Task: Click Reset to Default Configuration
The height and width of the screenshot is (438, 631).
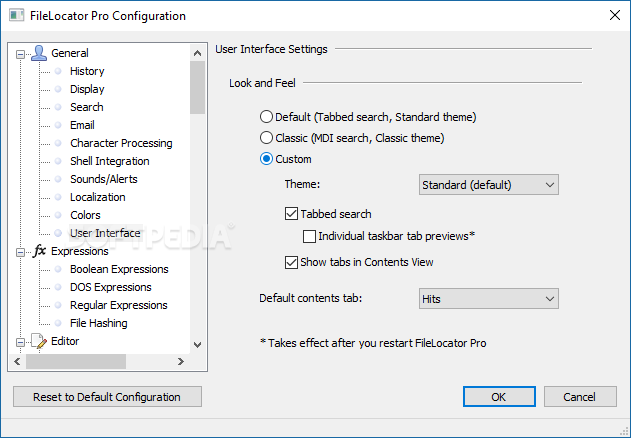Action: pyautogui.click(x=107, y=397)
